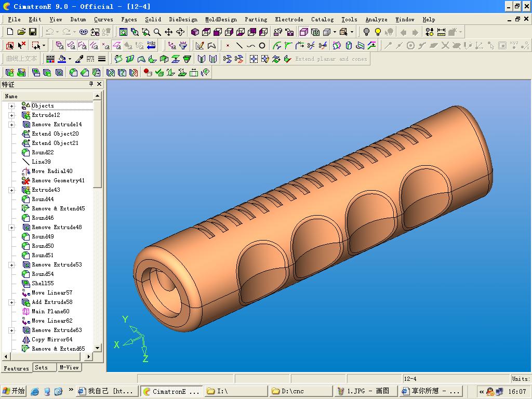The height and width of the screenshot is (399, 532).
Task: Click the unselect cursor with red X
Action: tap(21, 45)
